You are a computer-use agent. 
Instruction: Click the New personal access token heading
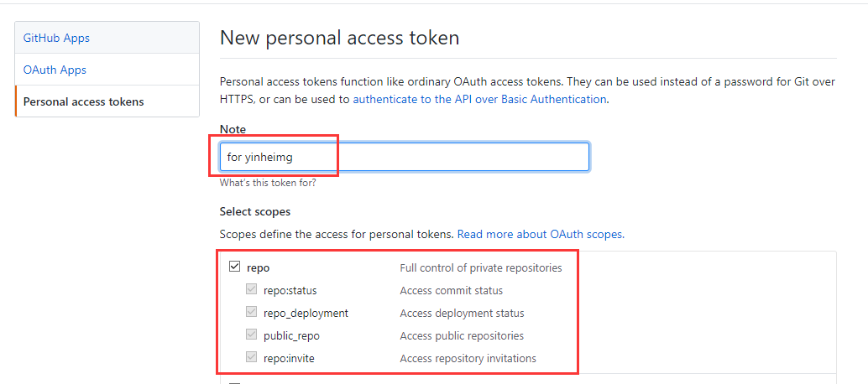click(x=339, y=38)
